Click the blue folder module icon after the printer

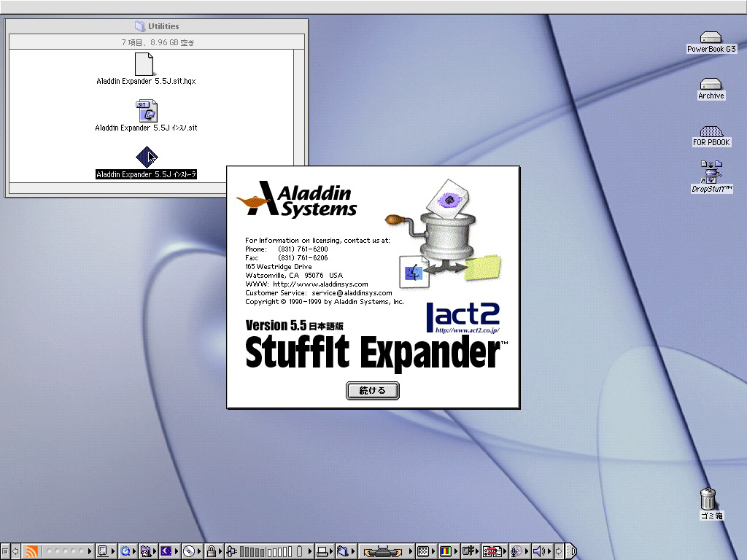coord(343,551)
